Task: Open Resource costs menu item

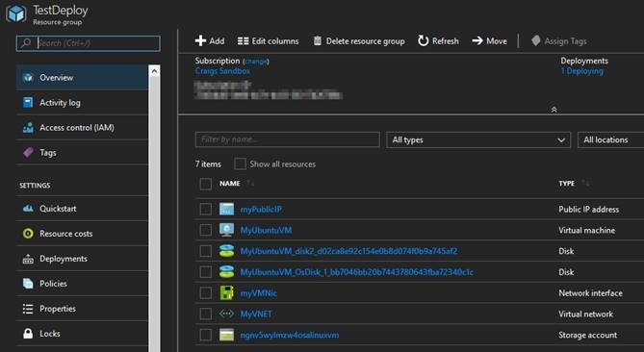Action: (x=82, y=234)
